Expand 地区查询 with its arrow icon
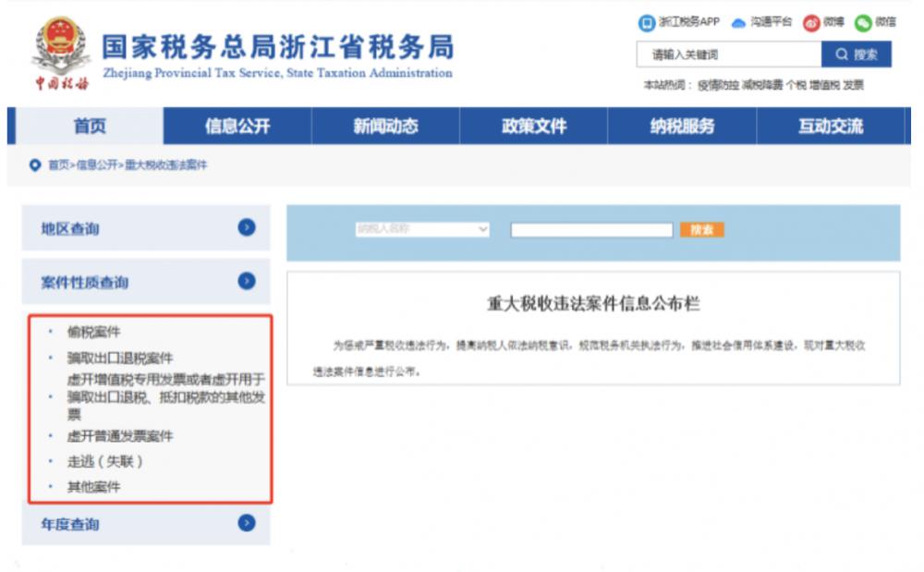Screen dimensions: 924x572 coord(246,227)
